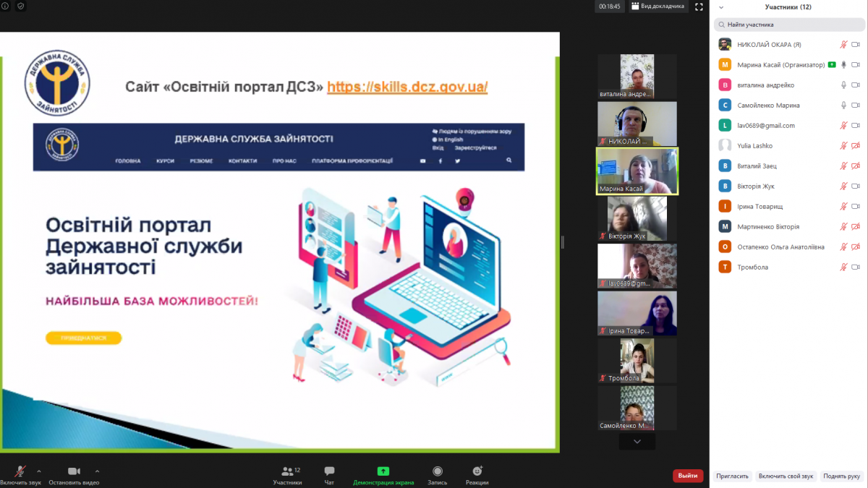868x488 pixels.
Task: Click the Участники icon in bottom toolbar
Action: (x=287, y=474)
